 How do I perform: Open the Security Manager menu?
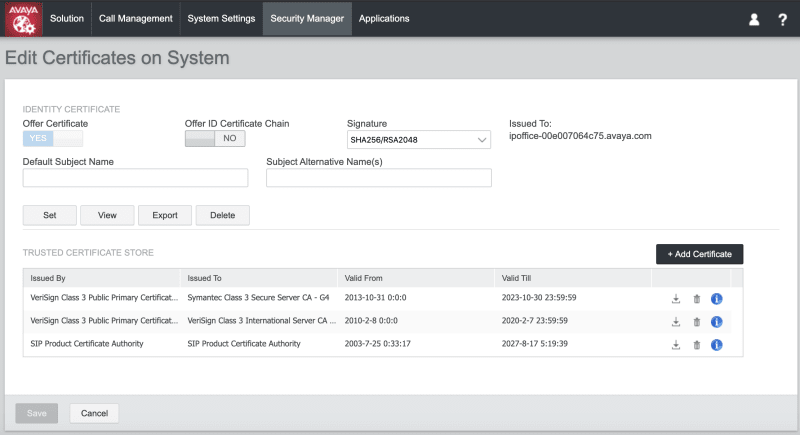[x=307, y=19]
